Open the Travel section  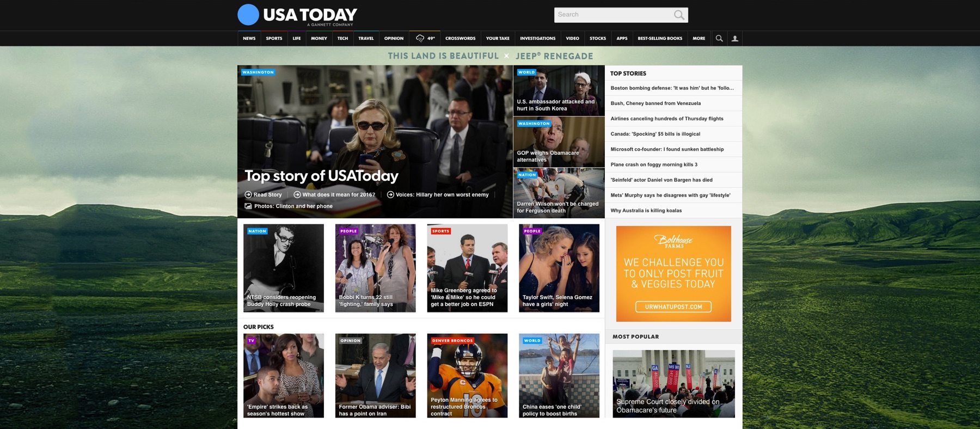tap(366, 39)
